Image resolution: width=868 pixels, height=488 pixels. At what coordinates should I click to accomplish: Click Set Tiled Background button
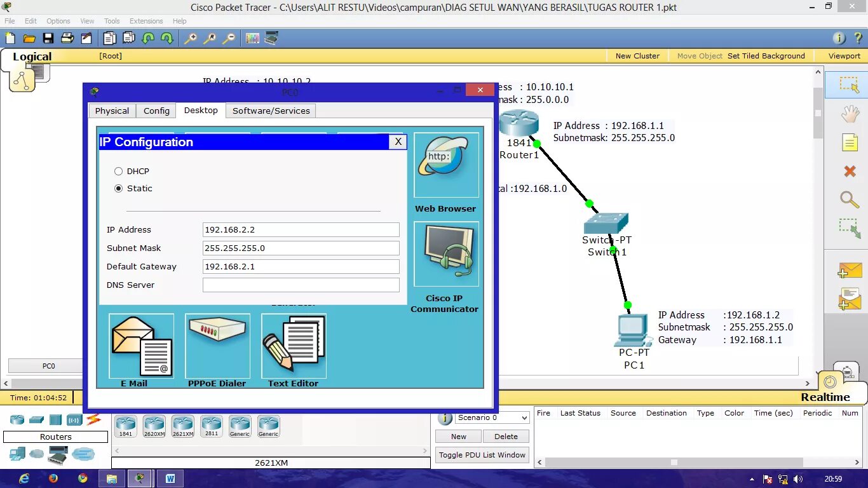tap(766, 56)
